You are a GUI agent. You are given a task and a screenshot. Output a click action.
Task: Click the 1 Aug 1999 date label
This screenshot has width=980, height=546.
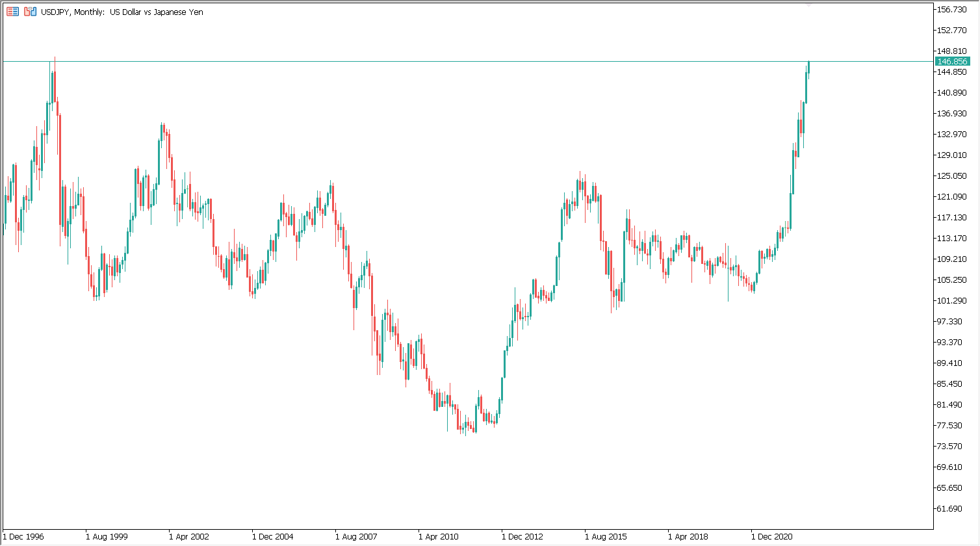click(x=107, y=537)
